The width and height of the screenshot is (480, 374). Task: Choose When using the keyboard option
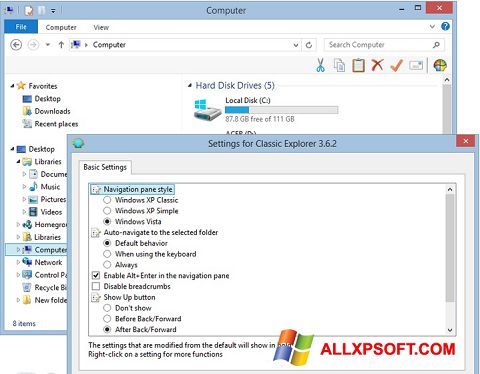tap(107, 254)
